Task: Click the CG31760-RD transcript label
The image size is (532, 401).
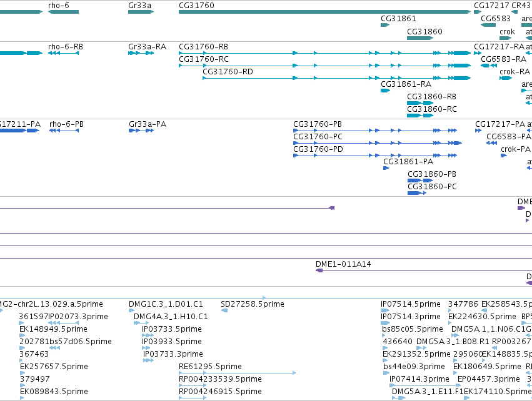Action: (x=228, y=72)
